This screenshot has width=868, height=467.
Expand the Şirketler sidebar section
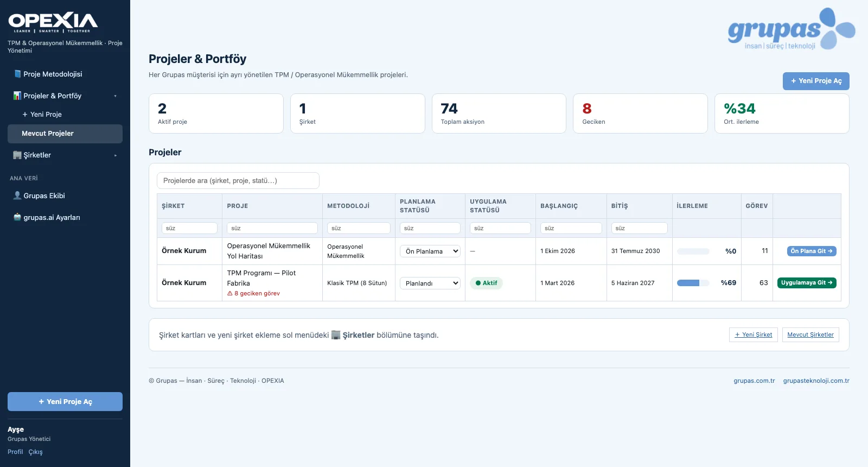[x=115, y=155]
